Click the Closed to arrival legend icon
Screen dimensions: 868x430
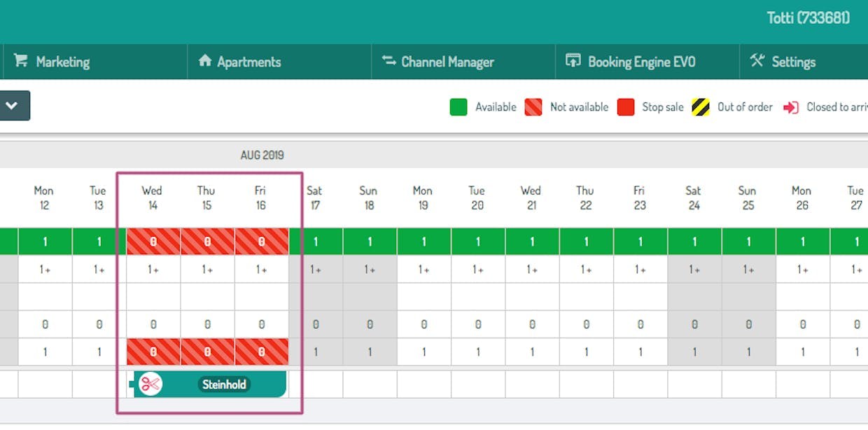click(791, 107)
